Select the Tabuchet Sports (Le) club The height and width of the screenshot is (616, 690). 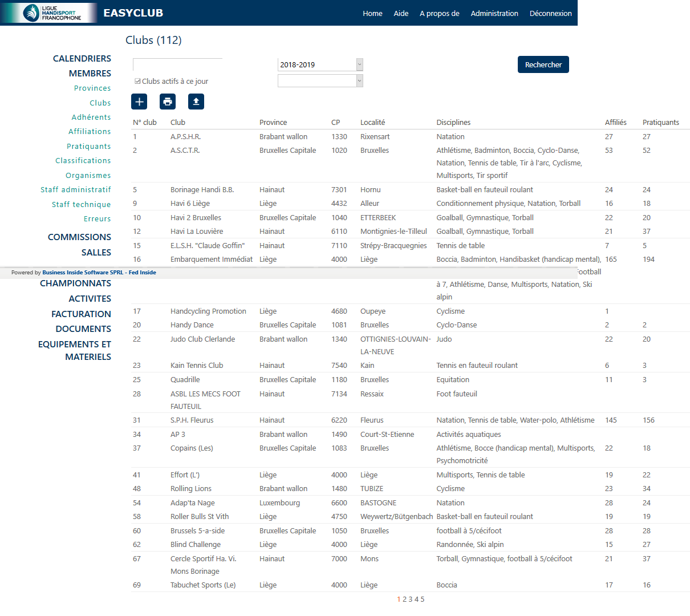[x=203, y=585]
